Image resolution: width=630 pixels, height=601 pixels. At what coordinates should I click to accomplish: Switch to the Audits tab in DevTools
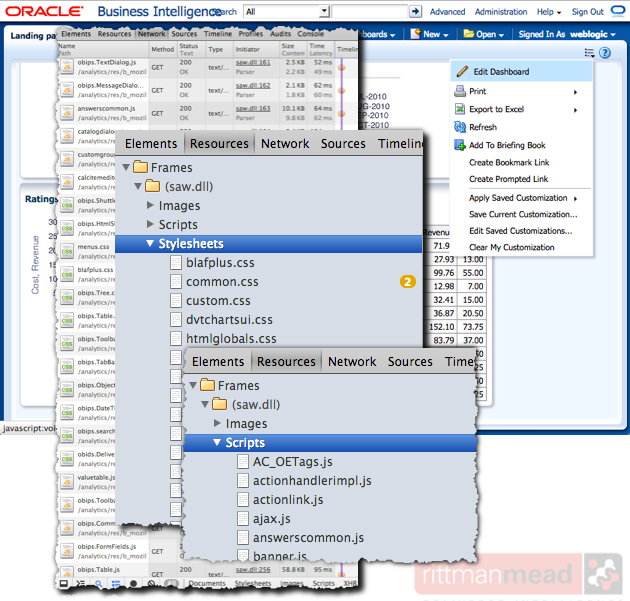(280, 34)
